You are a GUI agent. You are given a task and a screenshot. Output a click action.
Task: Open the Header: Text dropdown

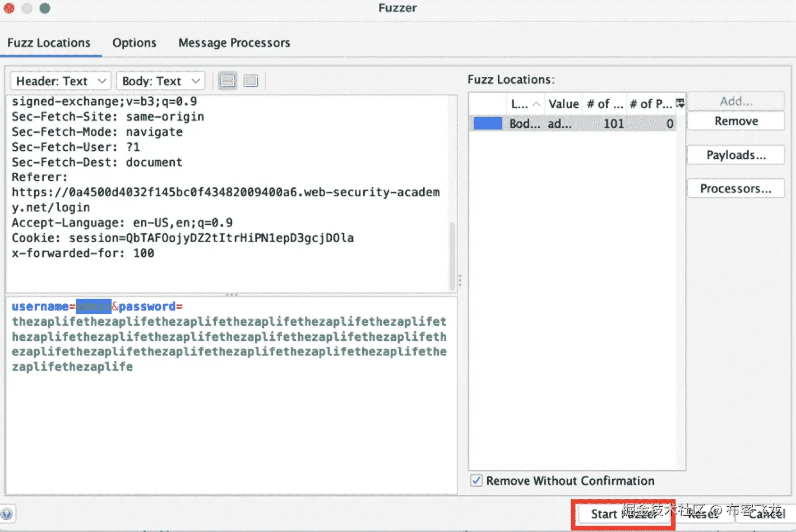pos(60,80)
